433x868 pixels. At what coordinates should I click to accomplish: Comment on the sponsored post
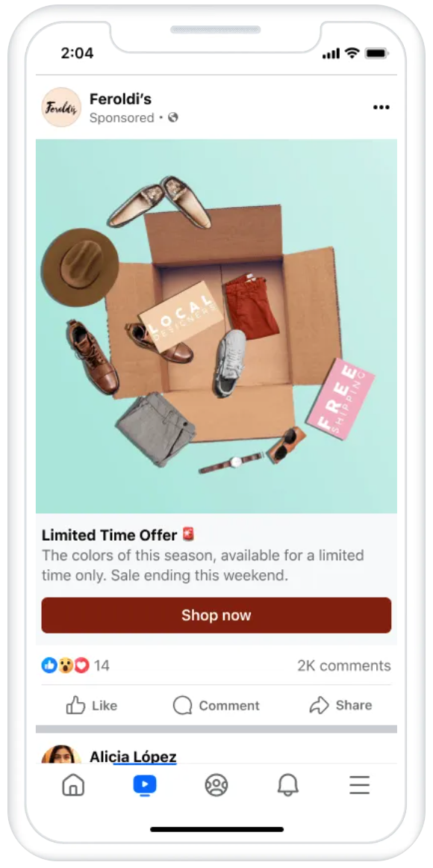[x=216, y=705]
